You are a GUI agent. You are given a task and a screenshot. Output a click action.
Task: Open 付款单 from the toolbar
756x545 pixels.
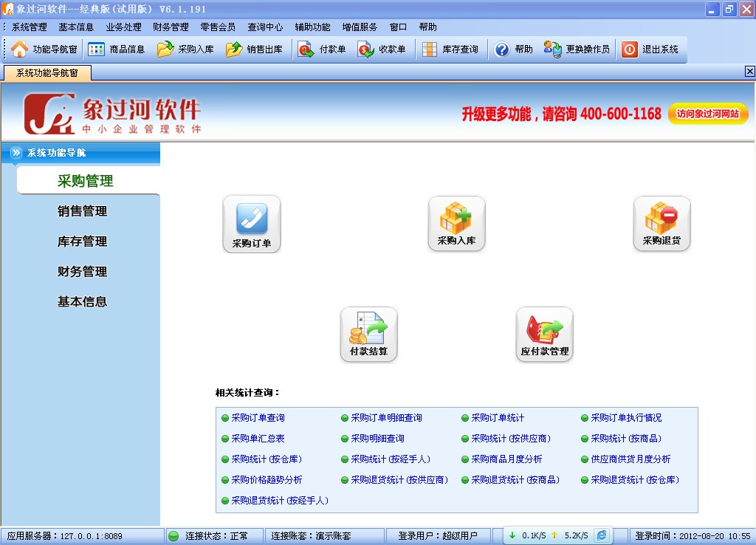pyautogui.click(x=322, y=49)
